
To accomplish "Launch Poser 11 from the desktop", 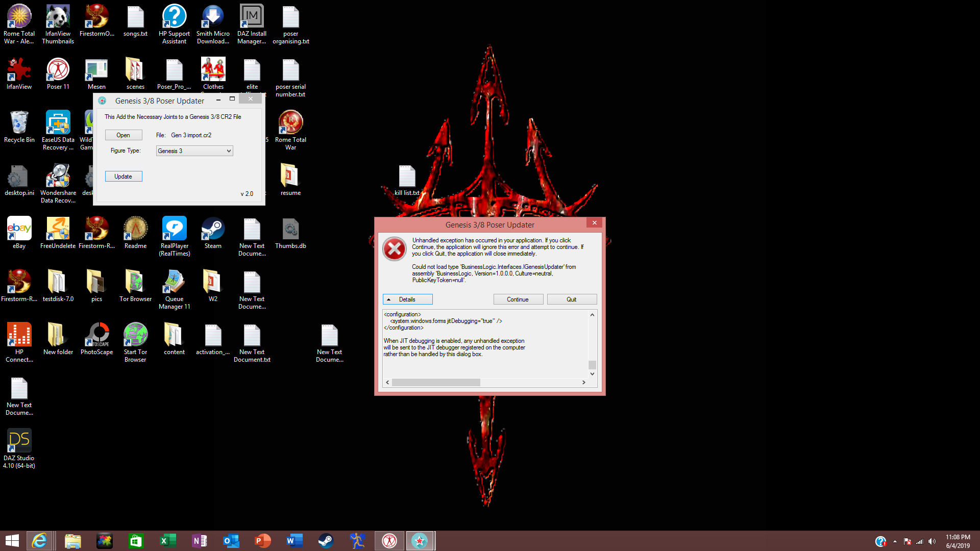I will click(x=58, y=73).
